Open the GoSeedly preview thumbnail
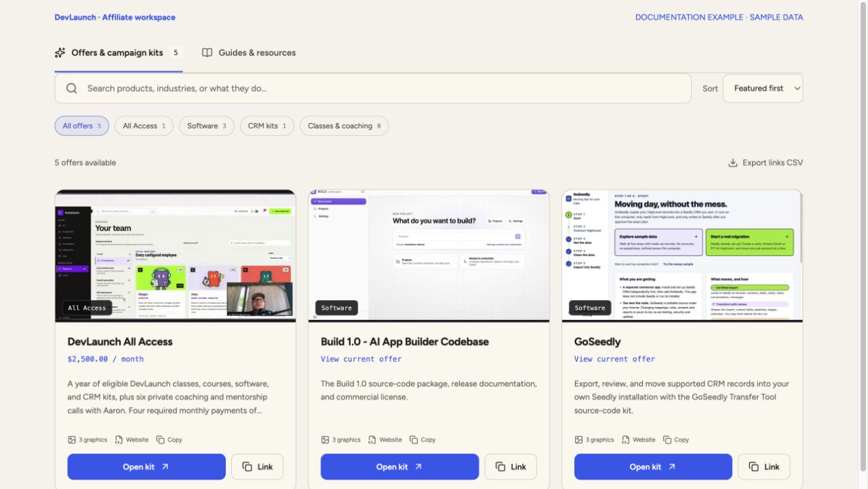 [x=682, y=256]
